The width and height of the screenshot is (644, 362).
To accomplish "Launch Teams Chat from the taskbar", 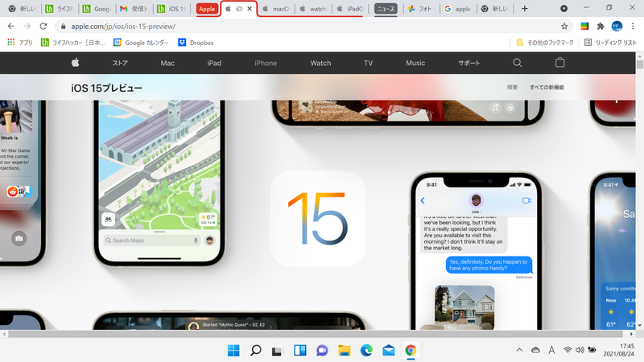I will tap(322, 350).
